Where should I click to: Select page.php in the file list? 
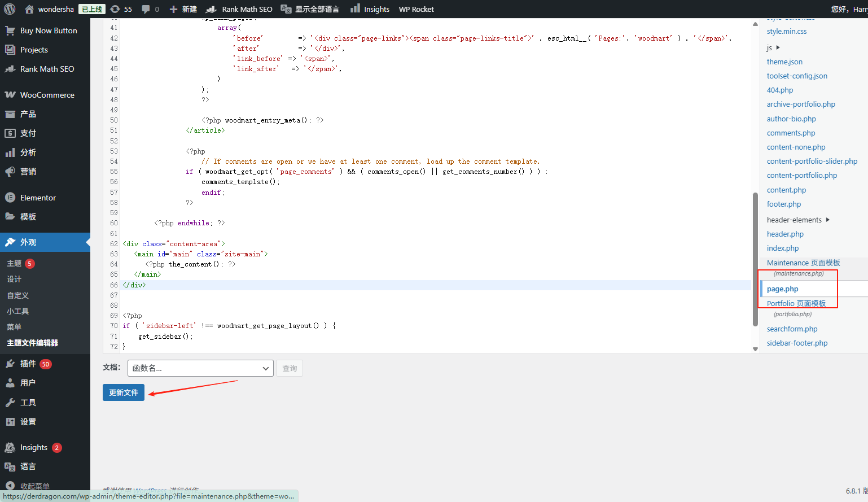(x=782, y=289)
